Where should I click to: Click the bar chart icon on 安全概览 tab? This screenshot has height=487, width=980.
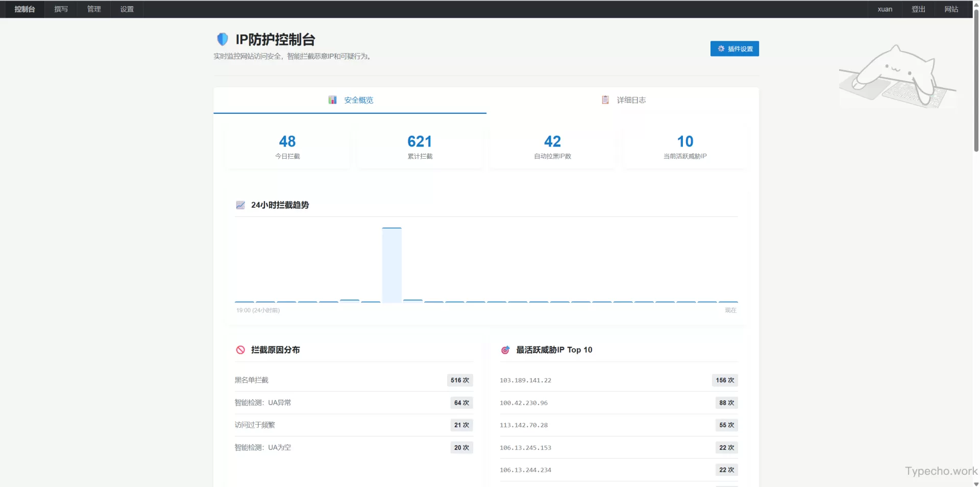click(x=332, y=100)
